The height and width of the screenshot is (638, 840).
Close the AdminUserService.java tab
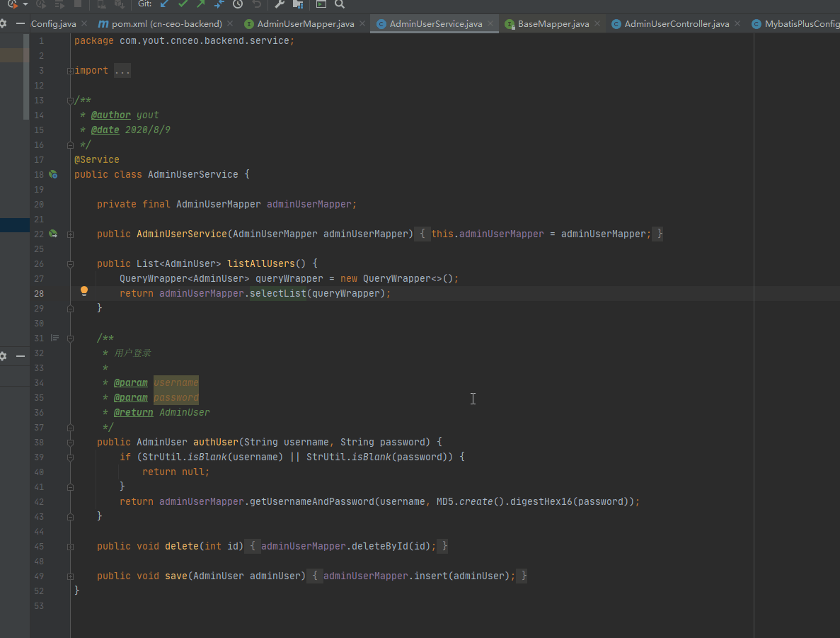[x=490, y=23]
